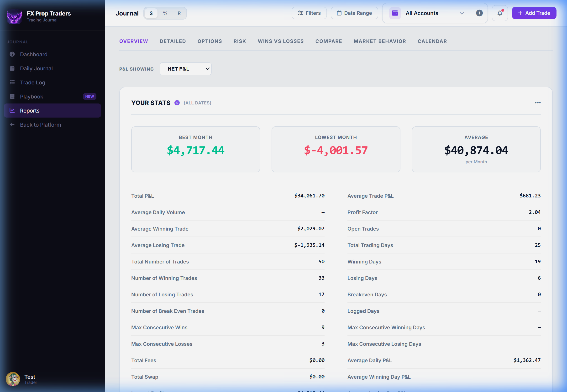Viewport: 567px width, 392px height.
Task: Click the purple wallet account icon
Action: (395, 13)
